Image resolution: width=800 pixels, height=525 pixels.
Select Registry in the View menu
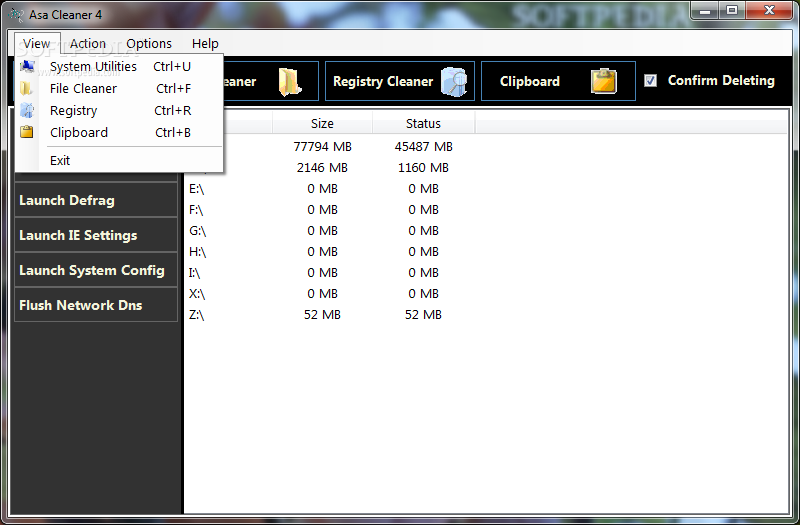pos(119,110)
